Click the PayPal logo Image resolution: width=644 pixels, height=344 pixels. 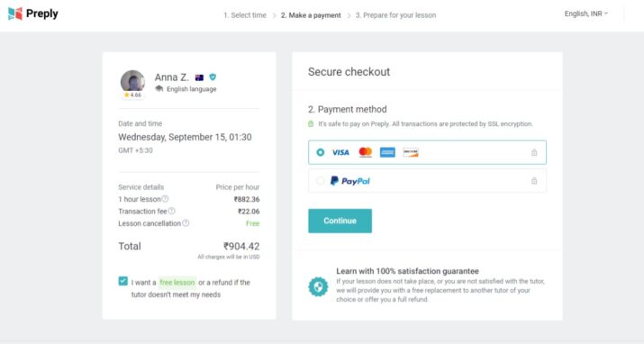pyautogui.click(x=350, y=181)
